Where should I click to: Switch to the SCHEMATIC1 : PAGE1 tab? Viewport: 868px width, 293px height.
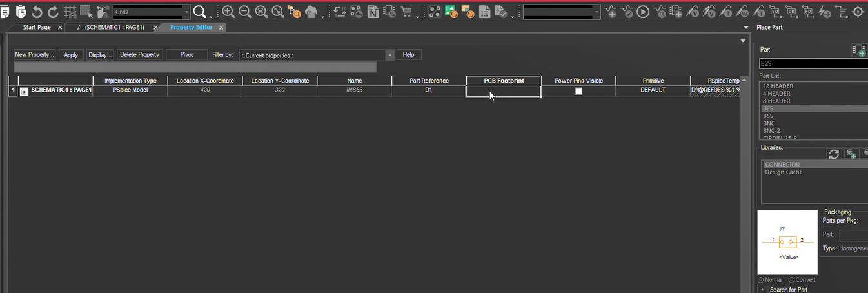pos(111,28)
